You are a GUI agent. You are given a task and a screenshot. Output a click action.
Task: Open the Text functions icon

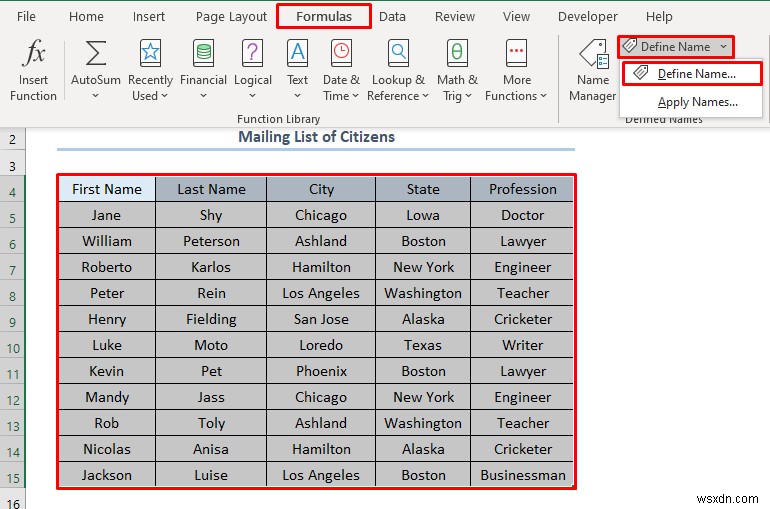[x=298, y=53]
